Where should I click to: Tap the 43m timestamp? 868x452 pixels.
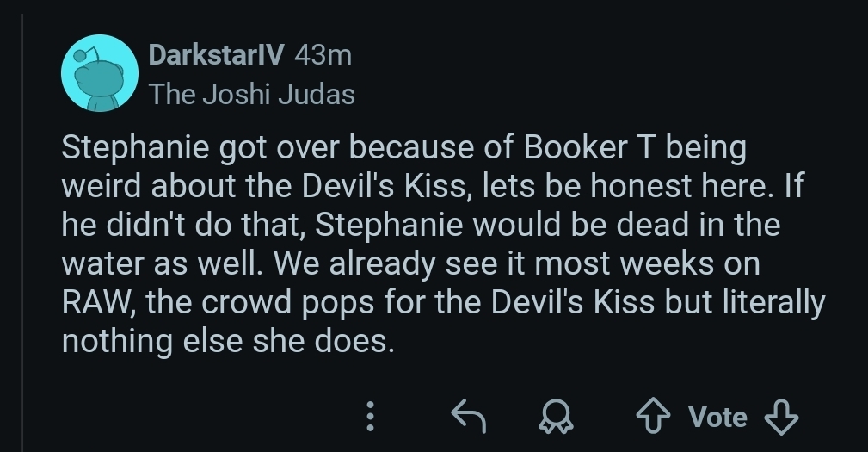click(x=323, y=55)
